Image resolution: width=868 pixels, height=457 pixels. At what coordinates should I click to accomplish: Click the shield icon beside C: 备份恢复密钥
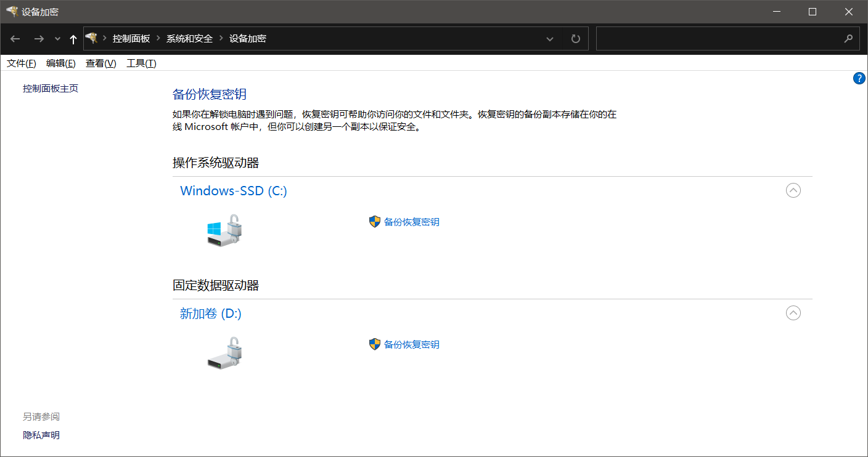pos(374,222)
